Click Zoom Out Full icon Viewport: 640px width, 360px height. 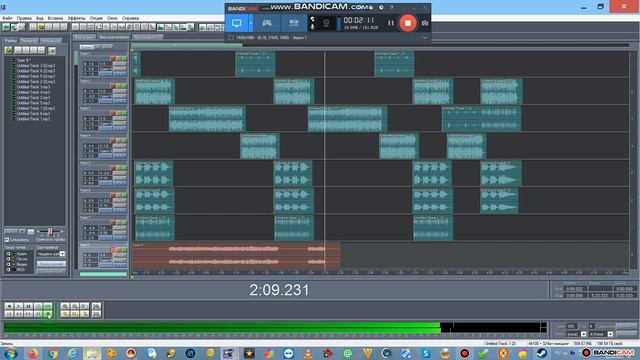[x=84, y=306]
